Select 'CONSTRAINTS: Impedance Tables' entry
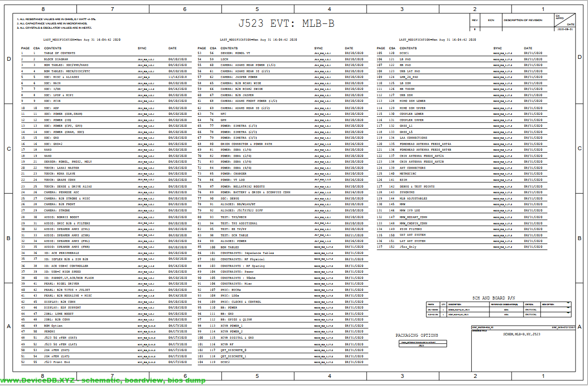This screenshot has width=588, height=386. pos(247,253)
